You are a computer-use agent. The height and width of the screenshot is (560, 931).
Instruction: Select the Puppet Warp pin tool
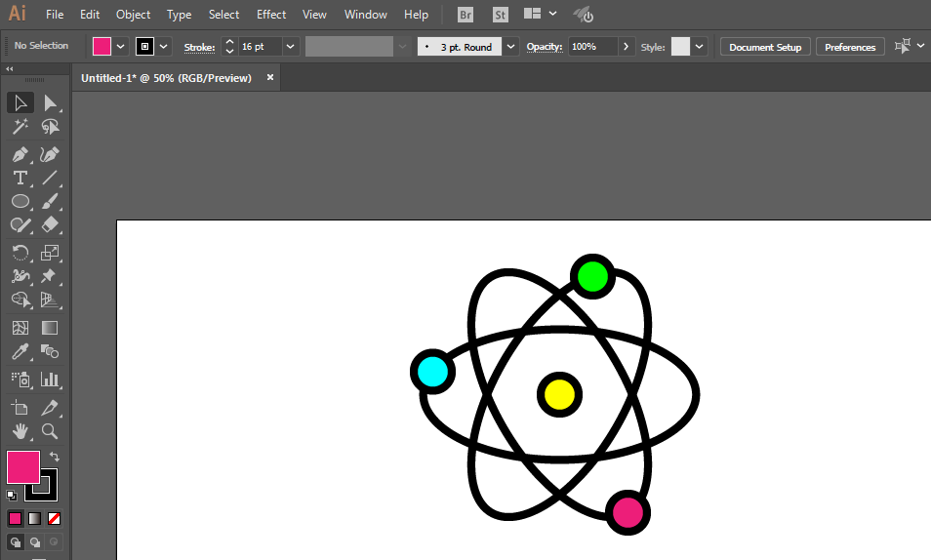[x=50, y=276]
